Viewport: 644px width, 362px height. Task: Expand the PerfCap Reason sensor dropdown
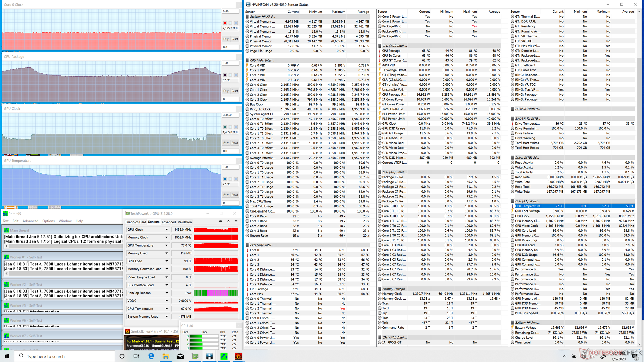pos(167,293)
